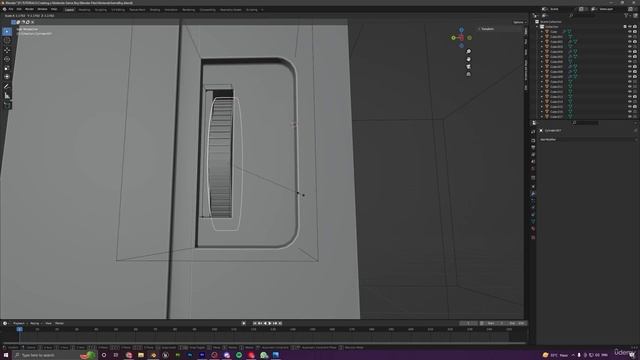Viewport: 640px width, 360px height.
Task: Click the blue timeline playhead marker
Action: tap(19, 329)
